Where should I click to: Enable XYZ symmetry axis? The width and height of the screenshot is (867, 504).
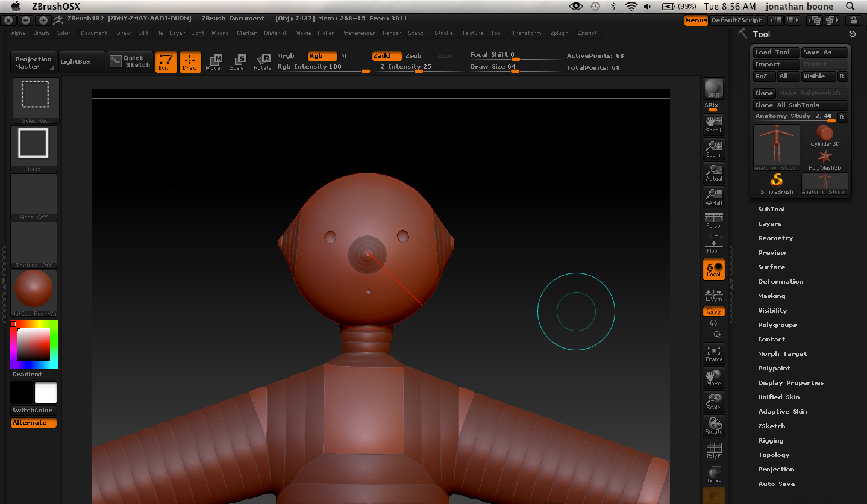[x=713, y=311]
